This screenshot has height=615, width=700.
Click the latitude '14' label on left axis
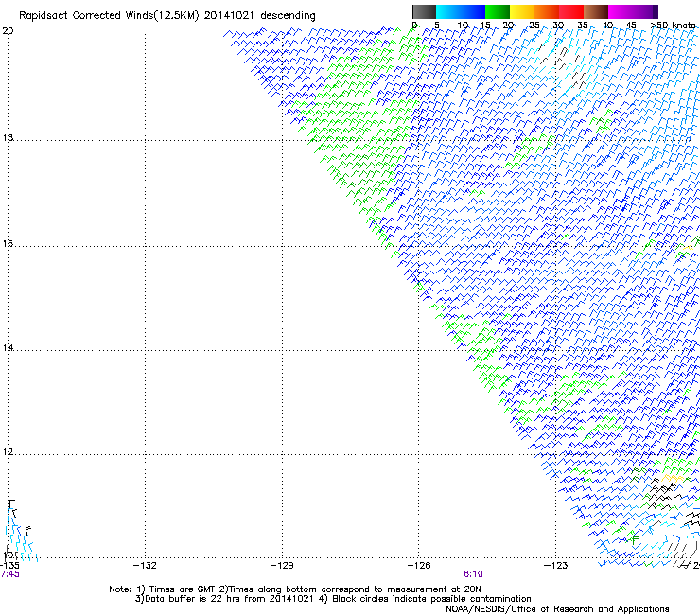point(8,347)
